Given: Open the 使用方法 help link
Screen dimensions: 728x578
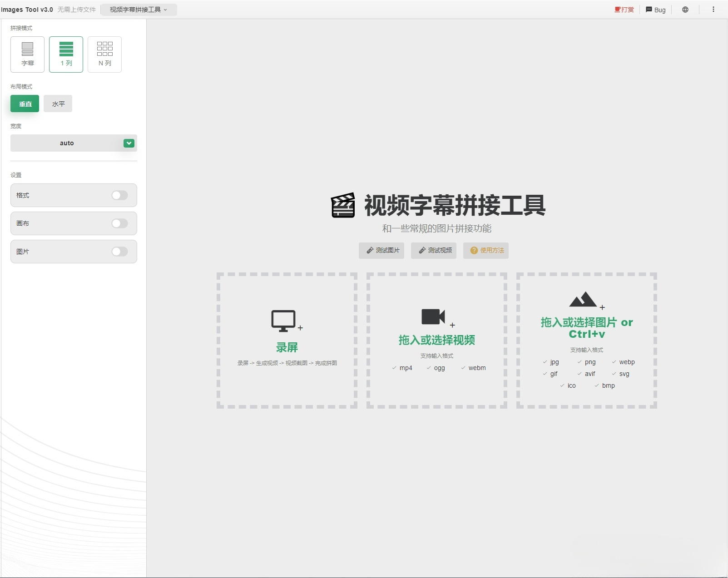Looking at the screenshot, I should (x=486, y=250).
